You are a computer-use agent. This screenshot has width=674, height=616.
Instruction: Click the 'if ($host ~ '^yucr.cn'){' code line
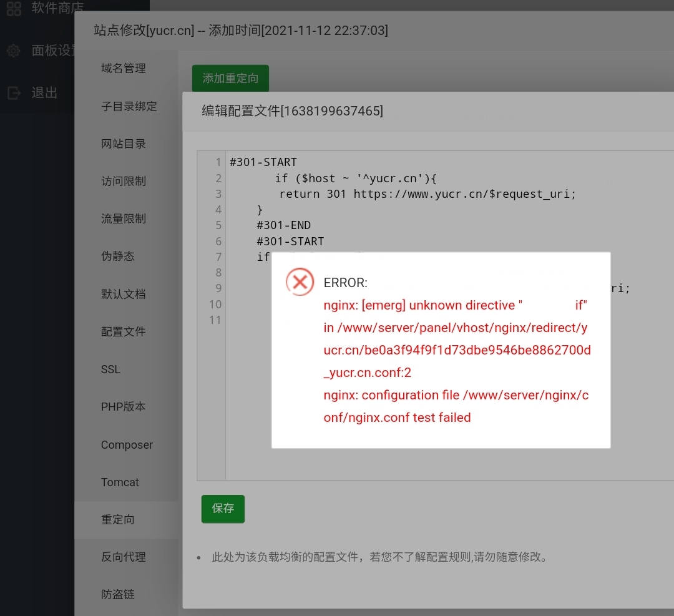click(x=356, y=178)
